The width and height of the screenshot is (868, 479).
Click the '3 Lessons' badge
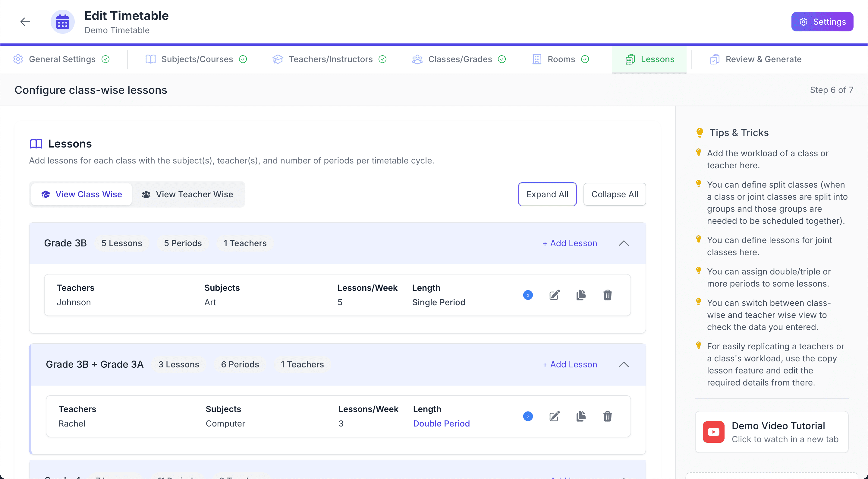coord(179,365)
